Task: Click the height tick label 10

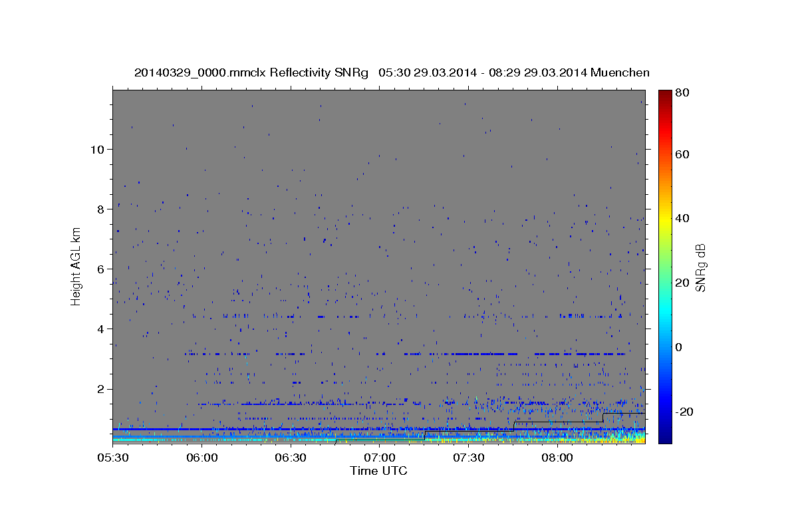Action: (x=96, y=149)
